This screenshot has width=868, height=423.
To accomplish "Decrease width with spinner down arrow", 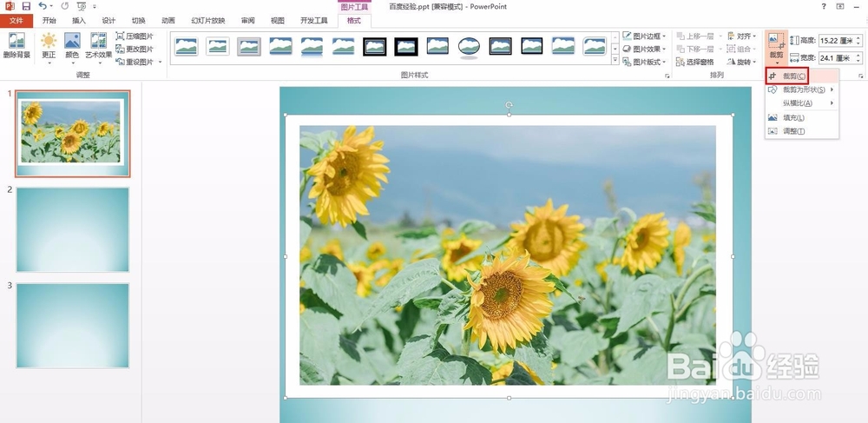I will tap(858, 61).
